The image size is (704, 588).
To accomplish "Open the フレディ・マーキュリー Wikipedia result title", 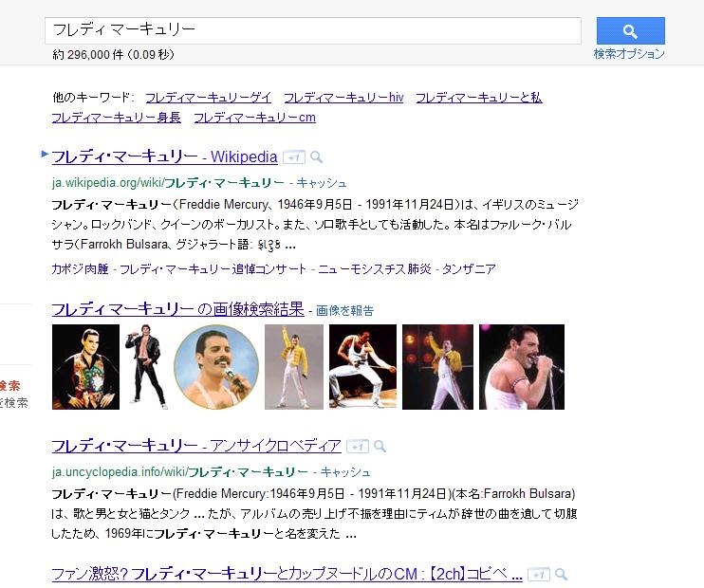I will pos(165,156).
